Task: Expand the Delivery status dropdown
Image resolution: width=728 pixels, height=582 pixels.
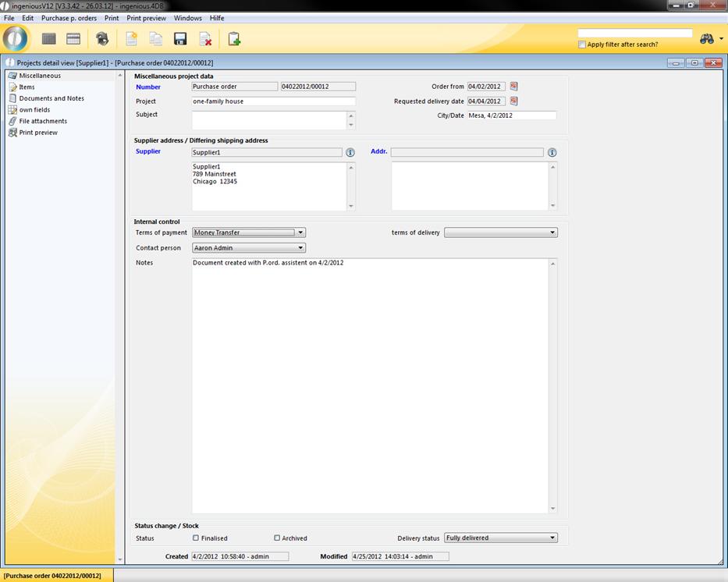Action: pos(552,538)
